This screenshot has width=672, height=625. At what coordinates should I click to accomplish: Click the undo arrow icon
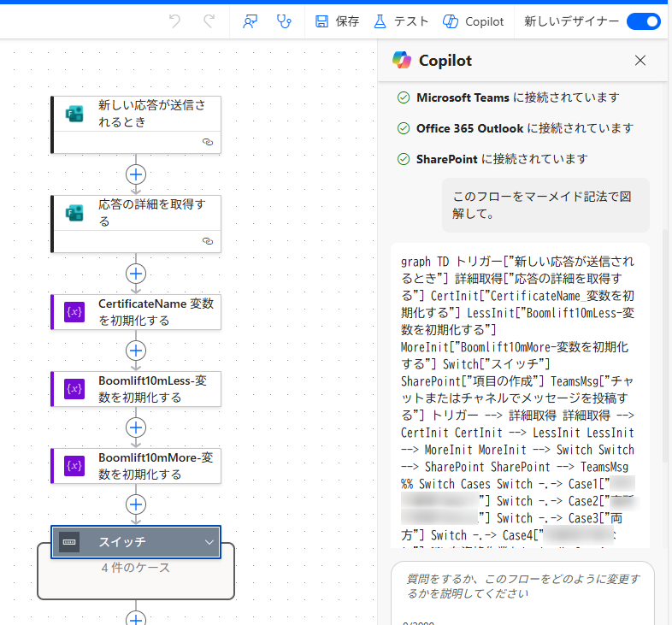(174, 21)
